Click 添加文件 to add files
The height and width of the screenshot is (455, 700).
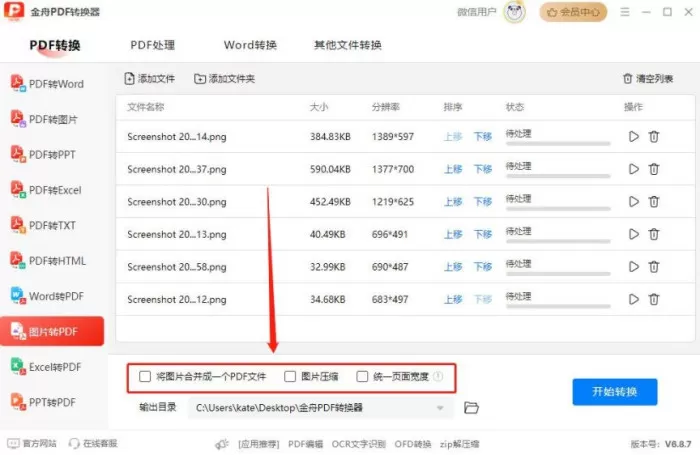[x=150, y=79]
